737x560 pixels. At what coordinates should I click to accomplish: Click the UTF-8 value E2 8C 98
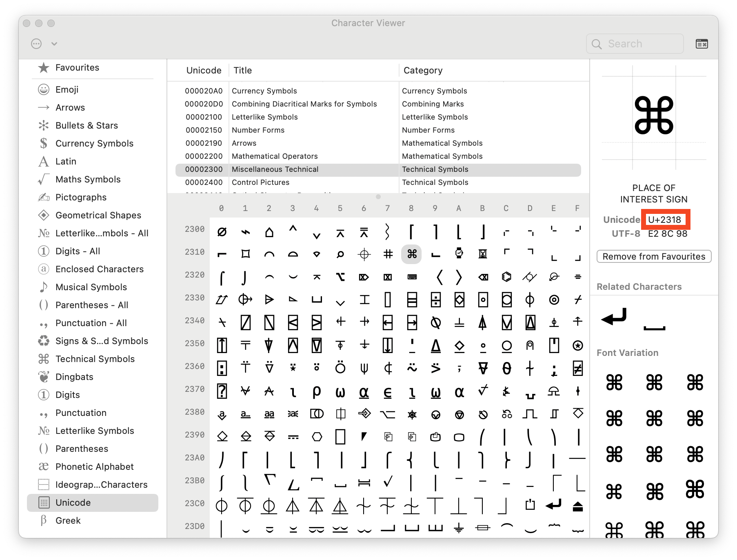pos(668,234)
